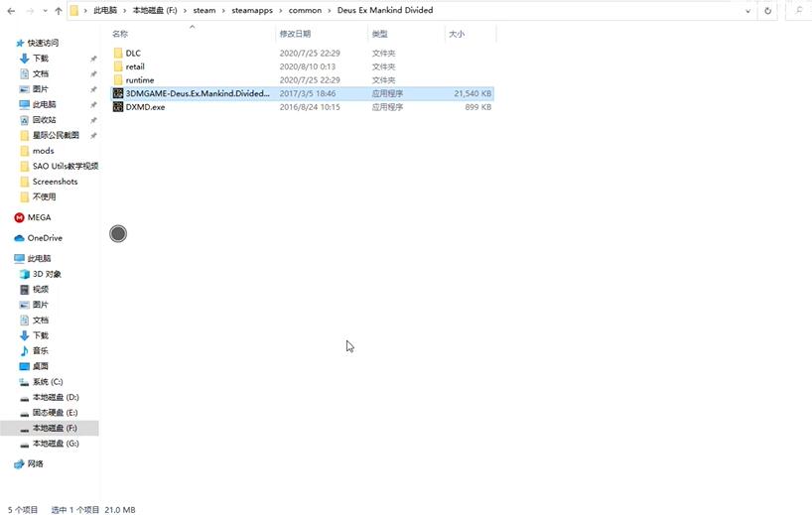Open 音乐 note icon in the tree

click(x=25, y=351)
